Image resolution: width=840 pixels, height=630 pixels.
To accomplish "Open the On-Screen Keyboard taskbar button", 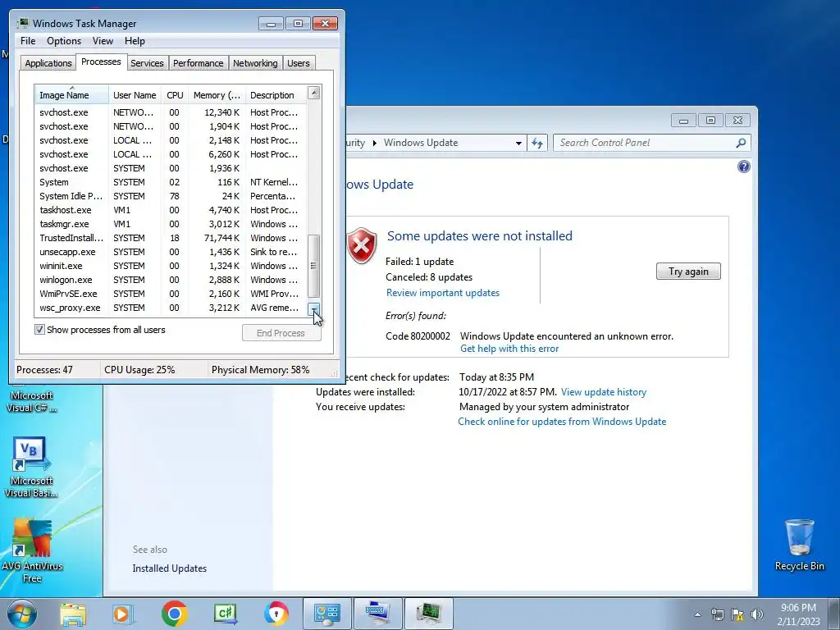I will coord(377,614).
